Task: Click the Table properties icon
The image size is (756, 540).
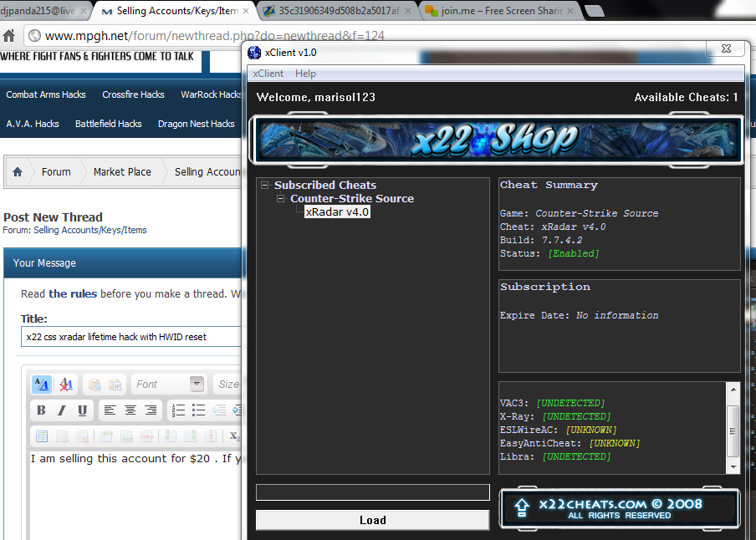Action: [x=62, y=436]
